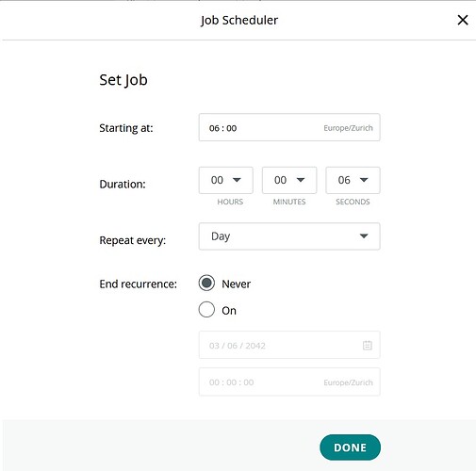This screenshot has height=471, width=476.
Task: Click the minutes dropdown arrow in Duration
Action: (301, 180)
